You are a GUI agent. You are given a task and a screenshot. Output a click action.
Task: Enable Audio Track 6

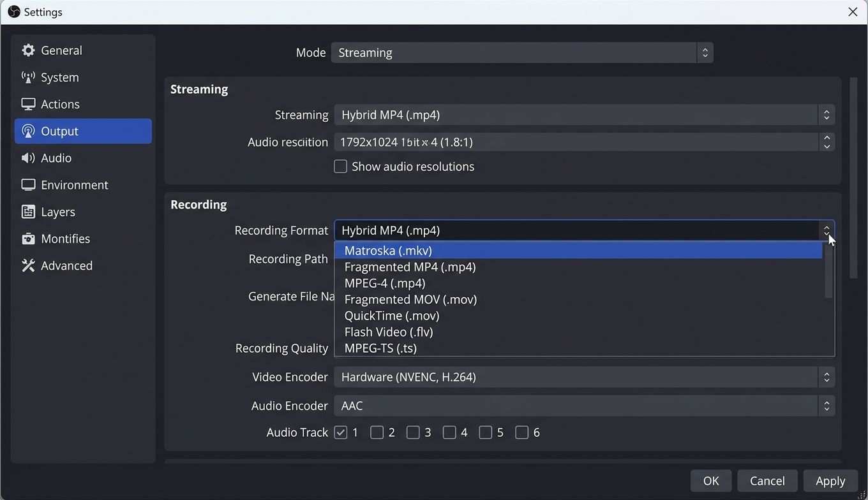coord(522,432)
